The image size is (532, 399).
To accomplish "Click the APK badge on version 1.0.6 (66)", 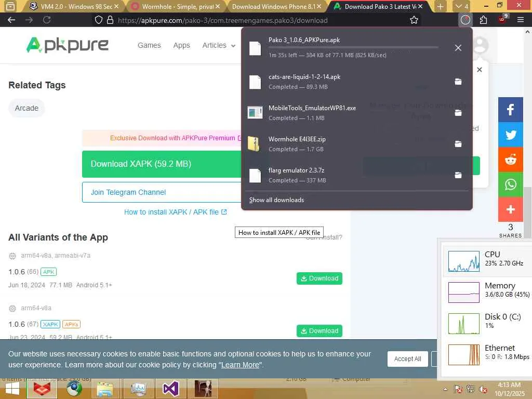I will pyautogui.click(x=48, y=272).
